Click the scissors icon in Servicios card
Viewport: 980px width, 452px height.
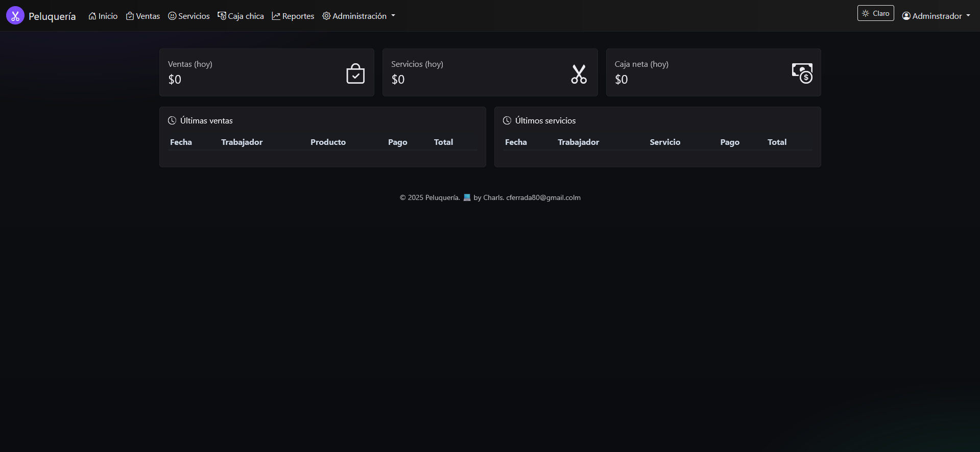pyautogui.click(x=579, y=74)
